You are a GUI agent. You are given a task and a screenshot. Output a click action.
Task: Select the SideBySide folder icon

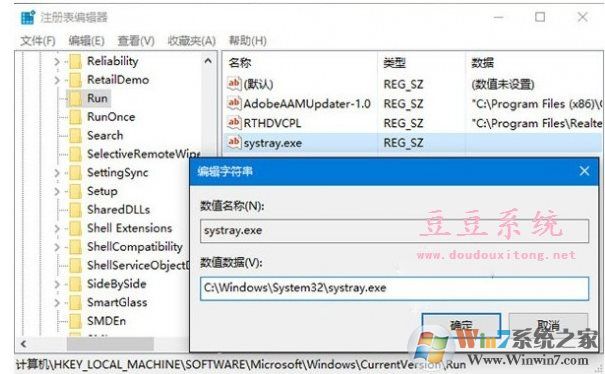pos(76,284)
